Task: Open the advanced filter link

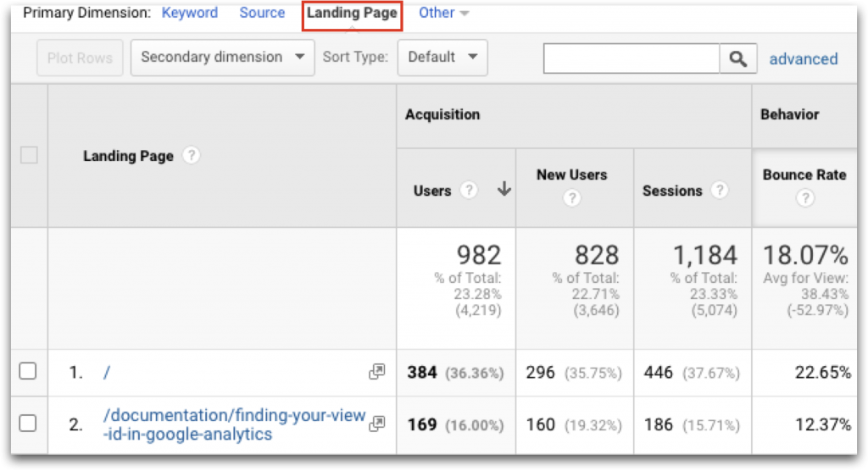Action: 804,58
